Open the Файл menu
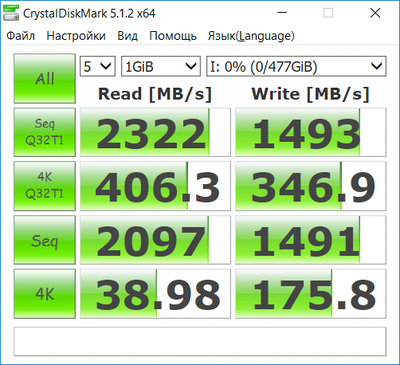 [21, 36]
